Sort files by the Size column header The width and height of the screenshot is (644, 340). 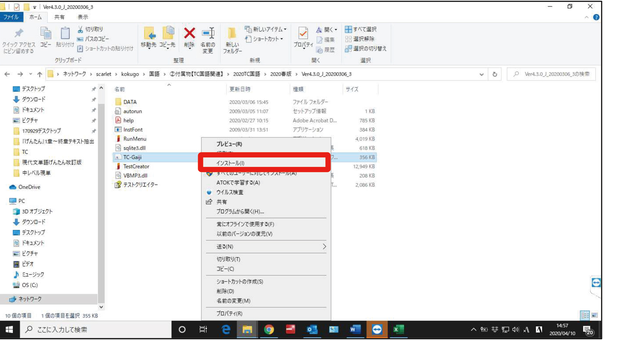352,89
